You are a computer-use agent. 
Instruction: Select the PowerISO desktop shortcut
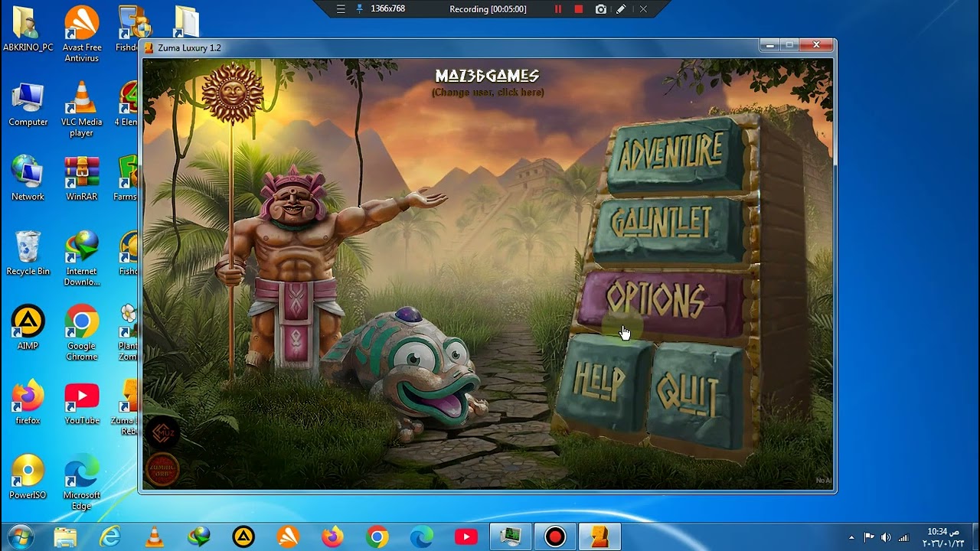[28, 476]
